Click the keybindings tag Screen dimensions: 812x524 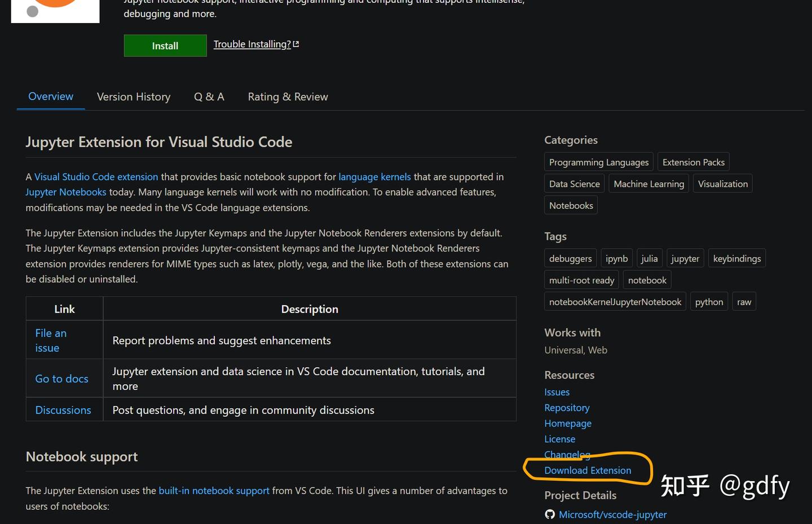(x=736, y=258)
